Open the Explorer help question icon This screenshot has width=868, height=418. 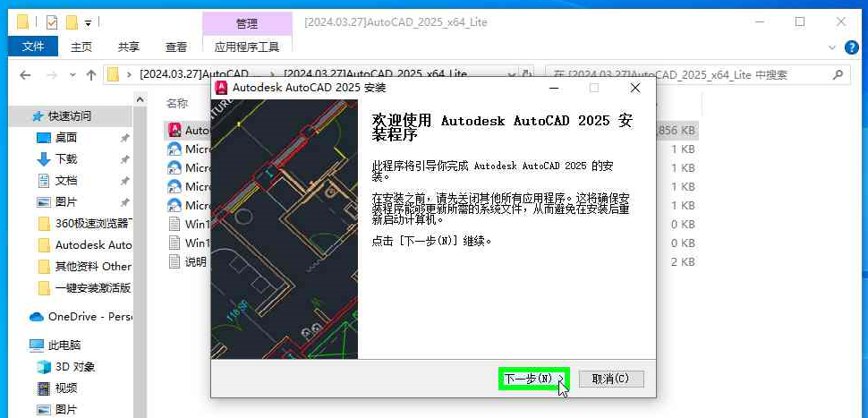pos(851,47)
